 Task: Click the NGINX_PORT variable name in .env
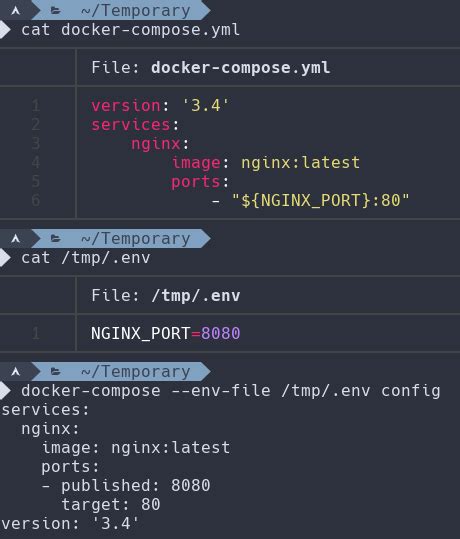[141, 333]
